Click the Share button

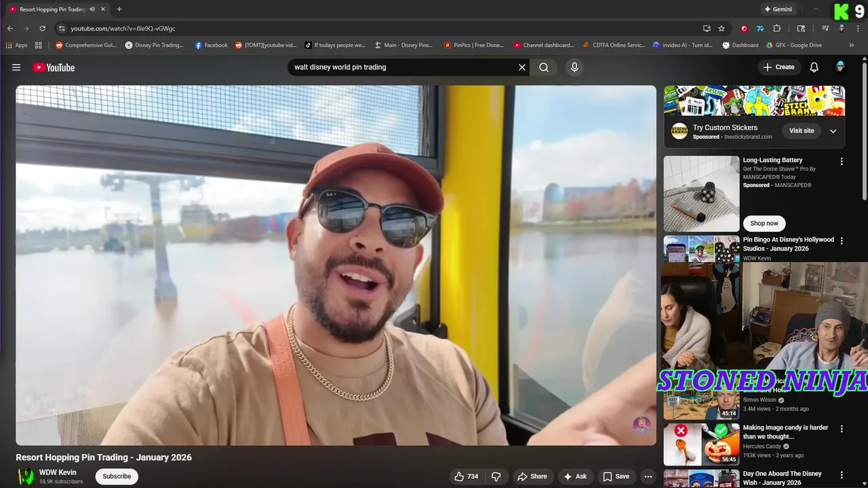[x=532, y=476]
